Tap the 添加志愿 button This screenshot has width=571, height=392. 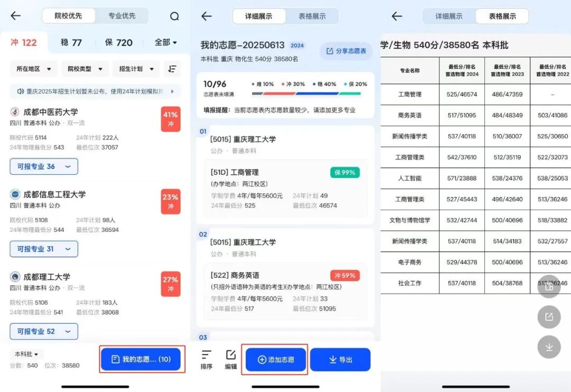click(275, 360)
